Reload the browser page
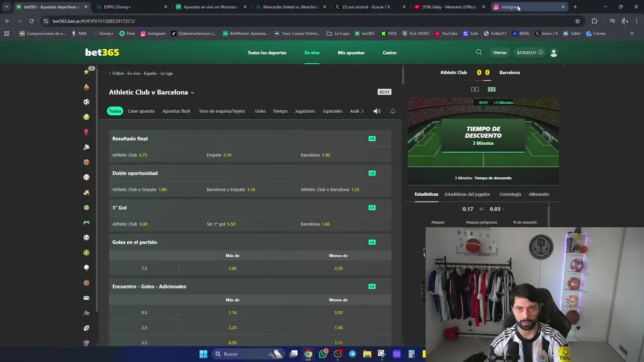The image size is (644, 362). 31,21
